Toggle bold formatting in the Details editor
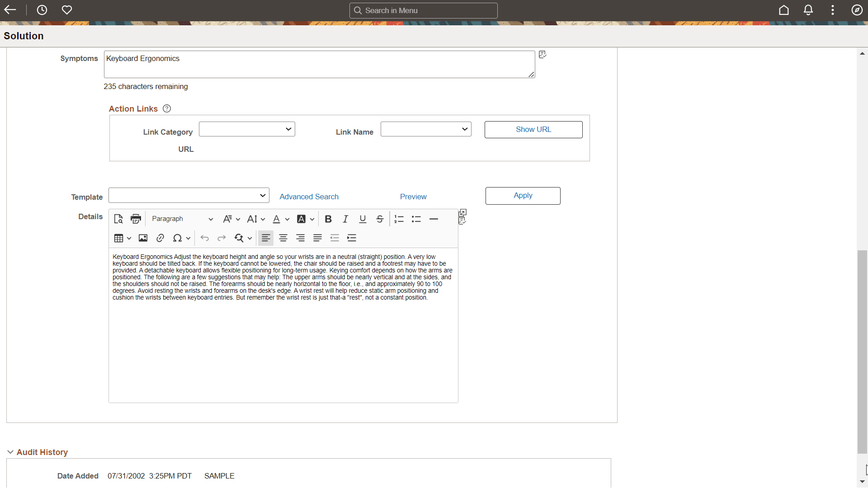 click(x=328, y=219)
